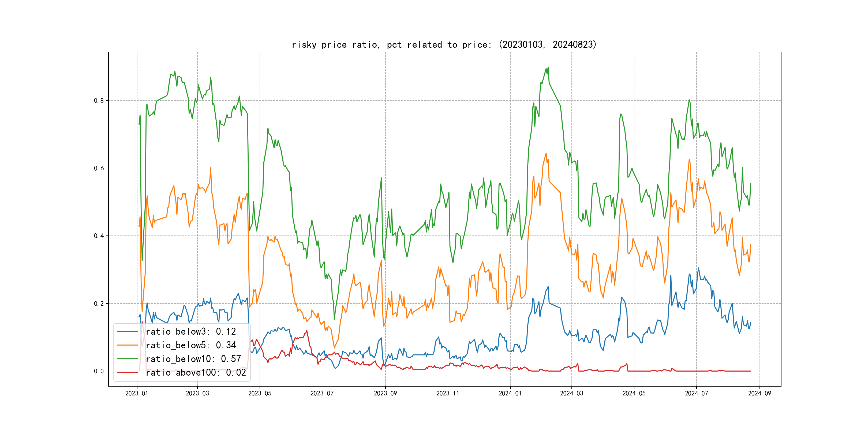
Task: Click the 0.4 y-axis tick label
Action: coord(99,236)
